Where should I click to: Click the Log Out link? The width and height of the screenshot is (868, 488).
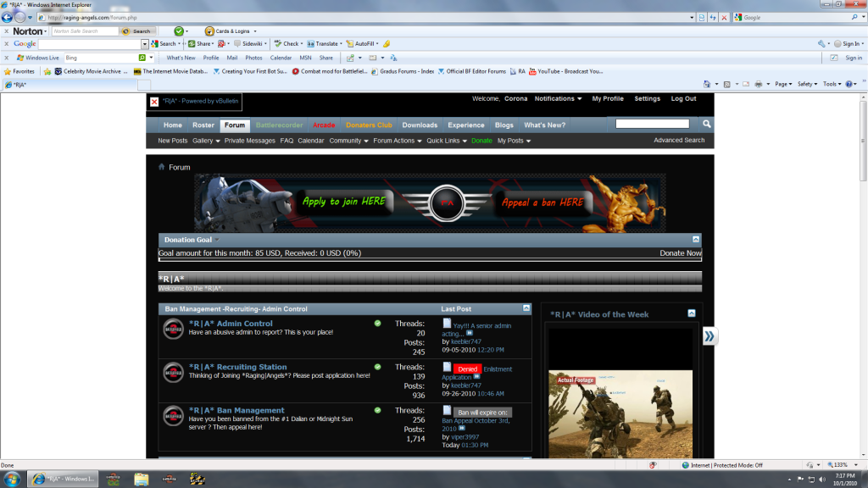tap(683, 98)
